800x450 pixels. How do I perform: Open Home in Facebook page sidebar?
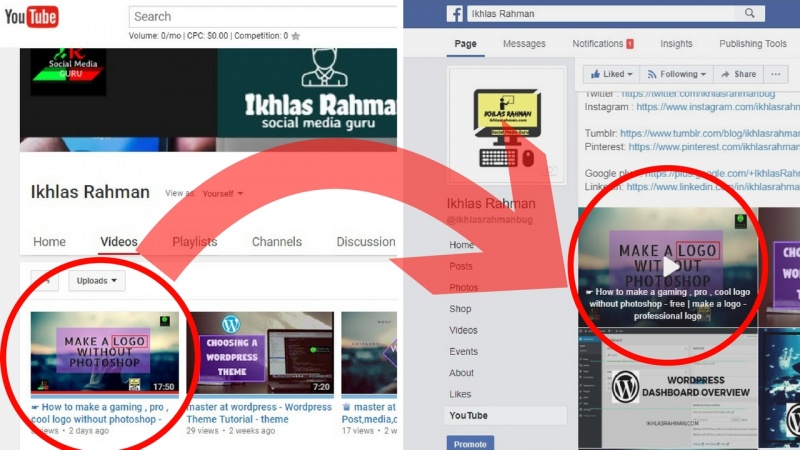pyautogui.click(x=461, y=245)
